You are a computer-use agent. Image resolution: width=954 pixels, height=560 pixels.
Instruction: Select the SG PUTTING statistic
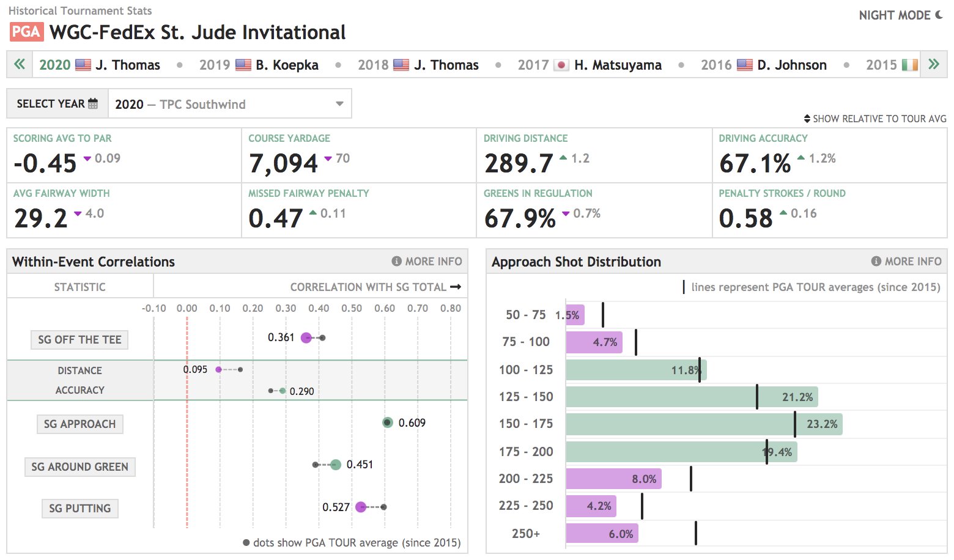pos(79,508)
